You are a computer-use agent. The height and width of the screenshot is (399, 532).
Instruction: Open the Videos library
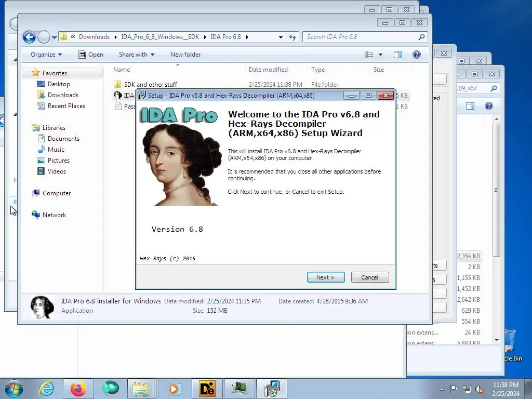pos(57,171)
